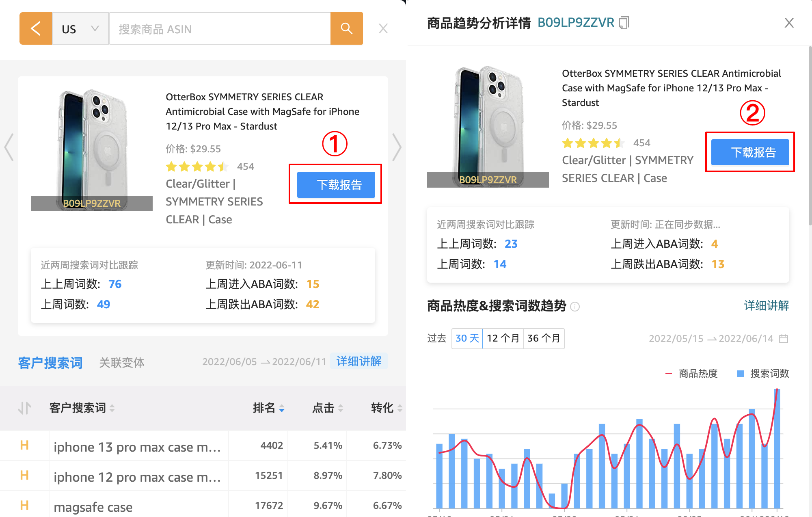Toggle the 商品热度 line in the chart legend

click(x=697, y=373)
